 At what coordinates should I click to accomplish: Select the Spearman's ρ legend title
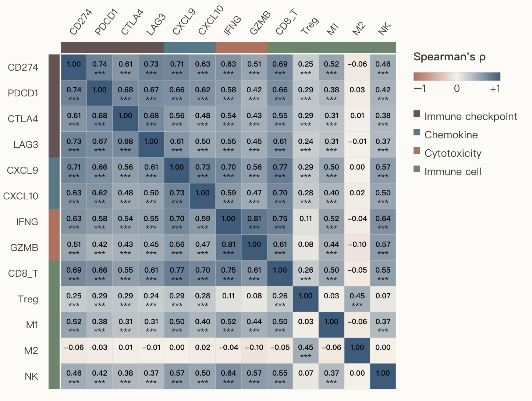coord(450,57)
